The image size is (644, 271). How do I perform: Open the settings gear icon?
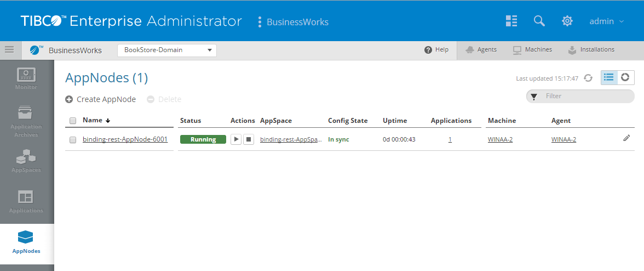[567, 21]
